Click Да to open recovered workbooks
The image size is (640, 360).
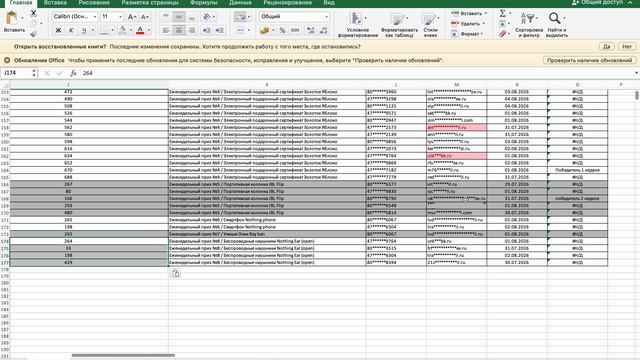tap(607, 47)
